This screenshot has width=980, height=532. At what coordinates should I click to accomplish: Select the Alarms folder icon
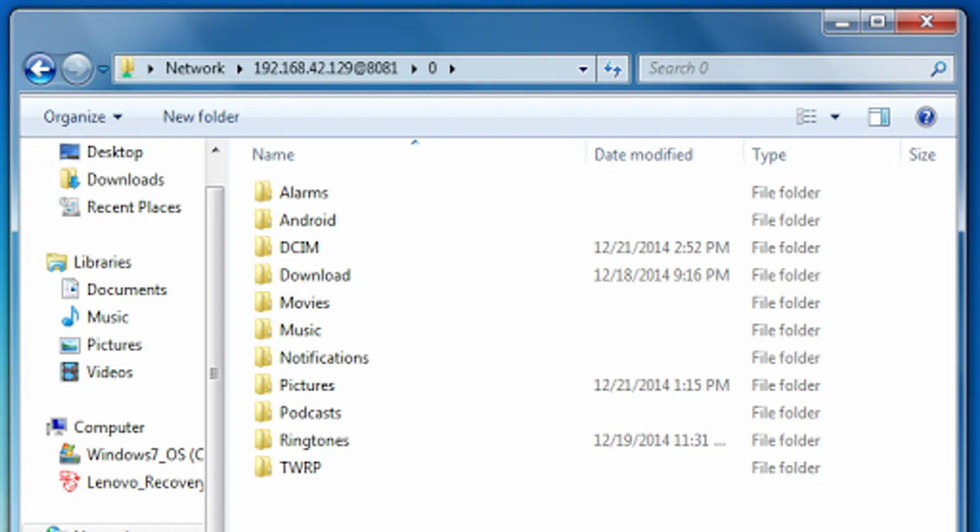263,192
